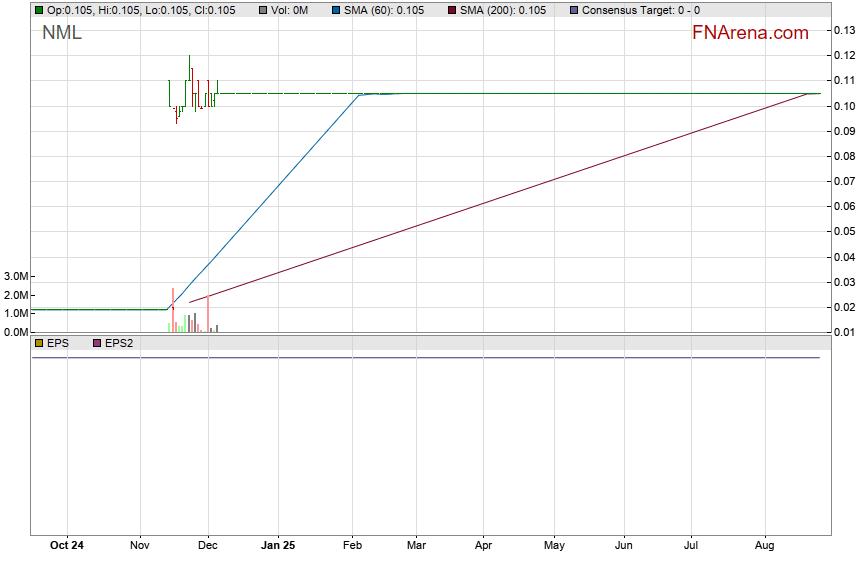
Task: Select the Oct 24 date axis label
Action: 67,546
